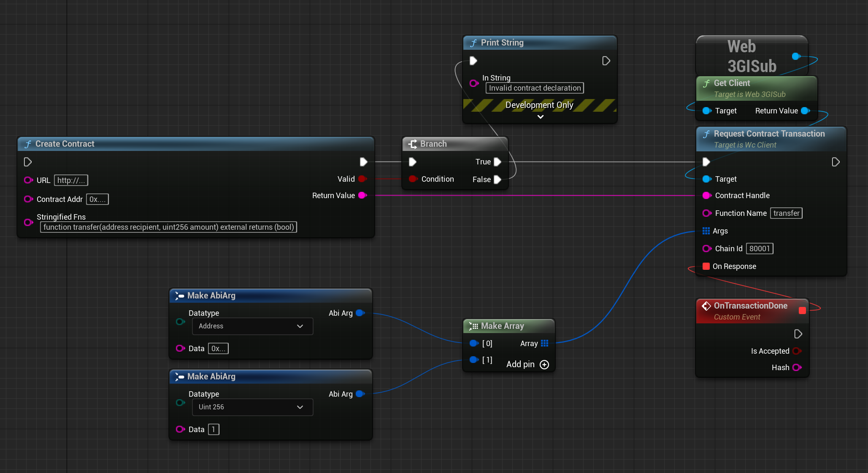Click the Chain Id field showing 80001
The height and width of the screenshot is (473, 868).
pyautogui.click(x=759, y=248)
